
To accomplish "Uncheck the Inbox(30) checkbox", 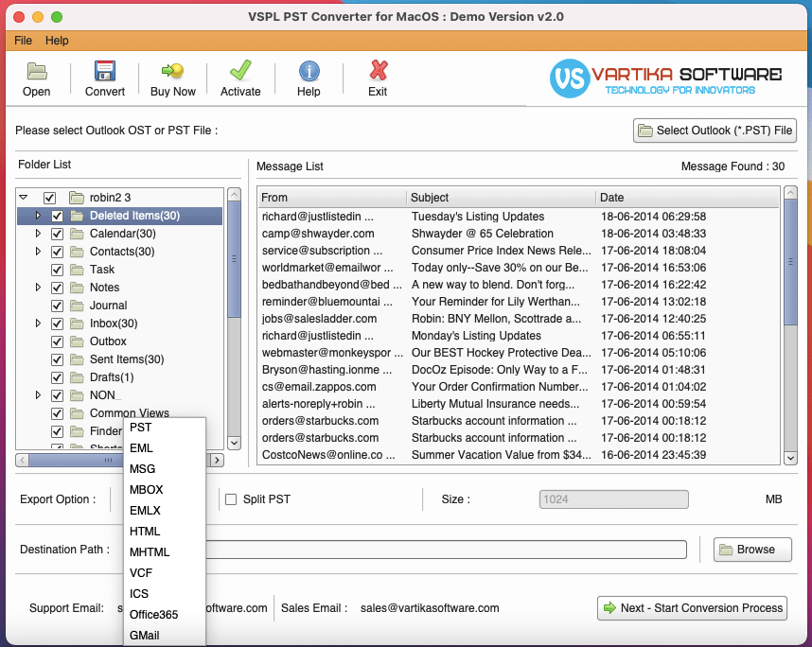I will 57,323.
